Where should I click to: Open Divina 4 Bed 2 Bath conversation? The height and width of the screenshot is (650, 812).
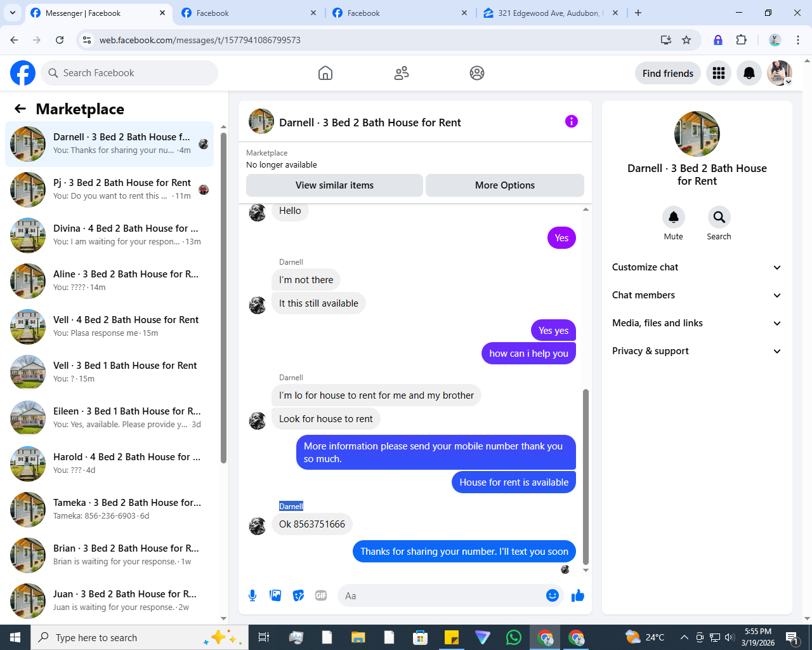click(109, 235)
